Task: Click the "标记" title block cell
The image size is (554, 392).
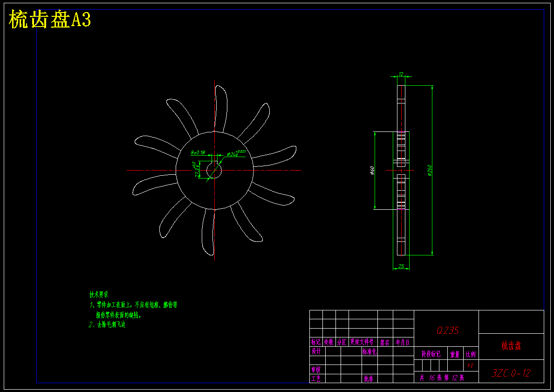Action: pyautogui.click(x=316, y=342)
